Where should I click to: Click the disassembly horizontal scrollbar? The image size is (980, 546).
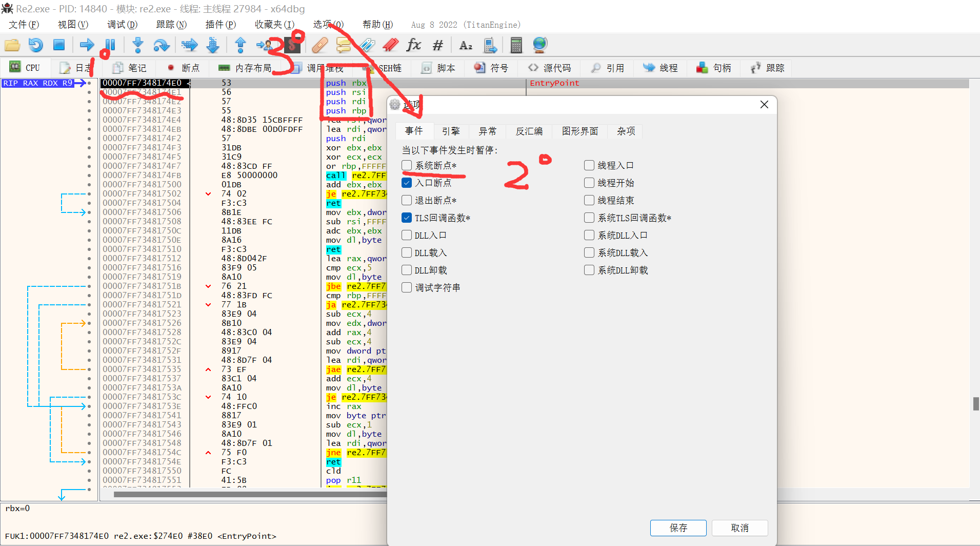[250, 495]
